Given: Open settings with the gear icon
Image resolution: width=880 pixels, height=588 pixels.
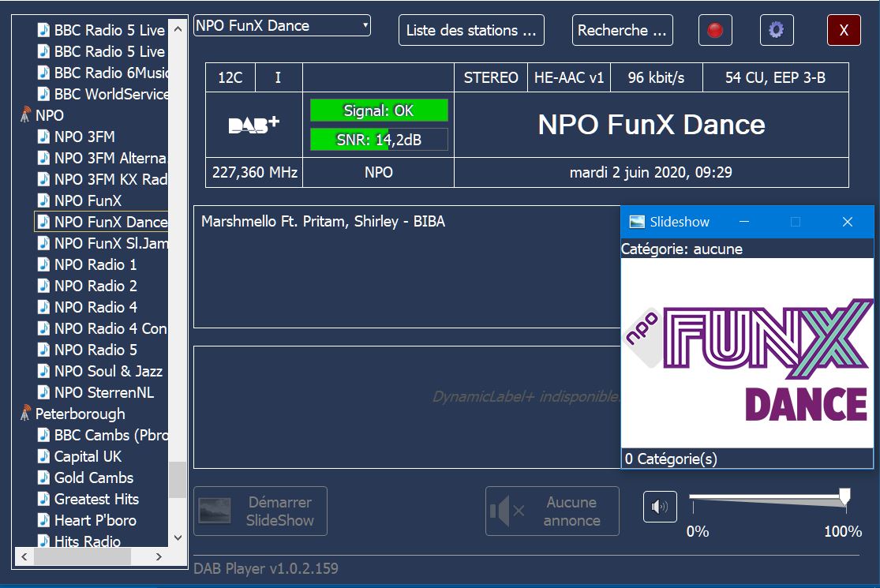Looking at the screenshot, I should [776, 30].
